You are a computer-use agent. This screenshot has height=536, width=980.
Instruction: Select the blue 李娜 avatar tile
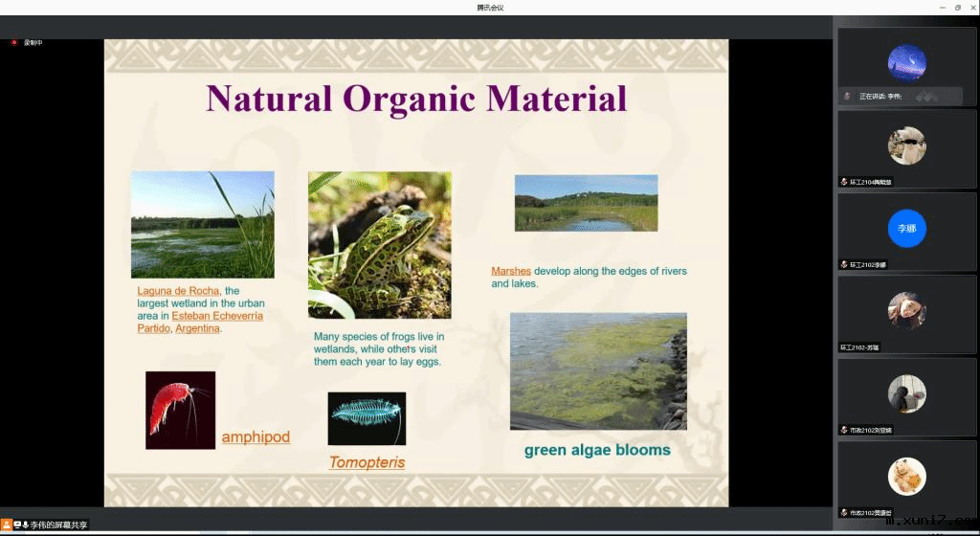pos(906,228)
